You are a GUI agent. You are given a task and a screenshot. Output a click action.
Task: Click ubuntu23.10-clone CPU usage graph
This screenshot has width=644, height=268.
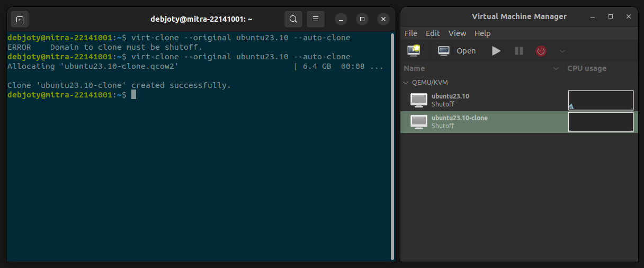tap(601, 122)
